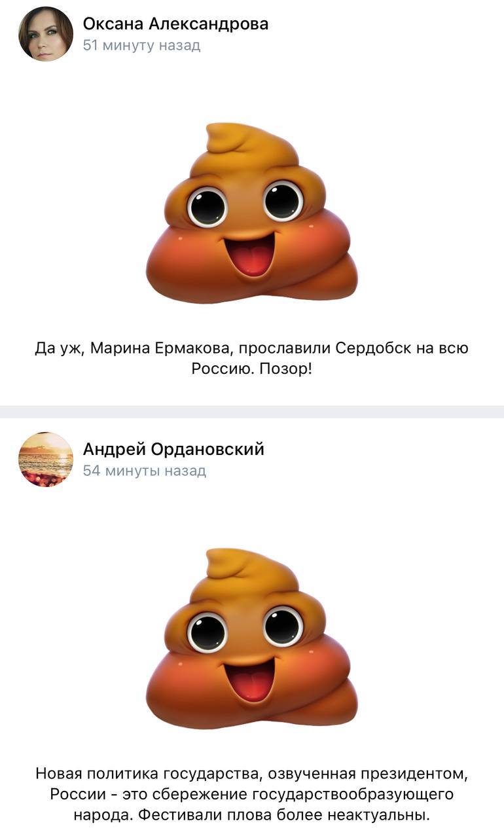The height and width of the screenshot is (838, 504).
Task: Click the gray divider between the posts
Action: [x=252, y=411]
